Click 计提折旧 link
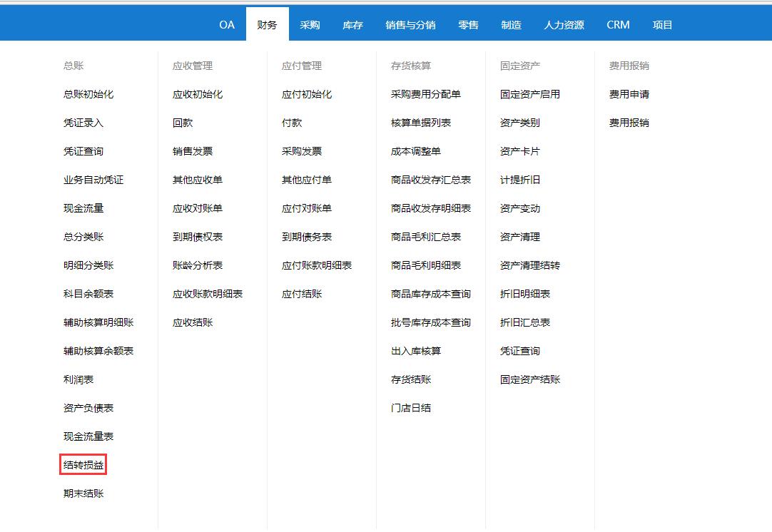 point(520,180)
